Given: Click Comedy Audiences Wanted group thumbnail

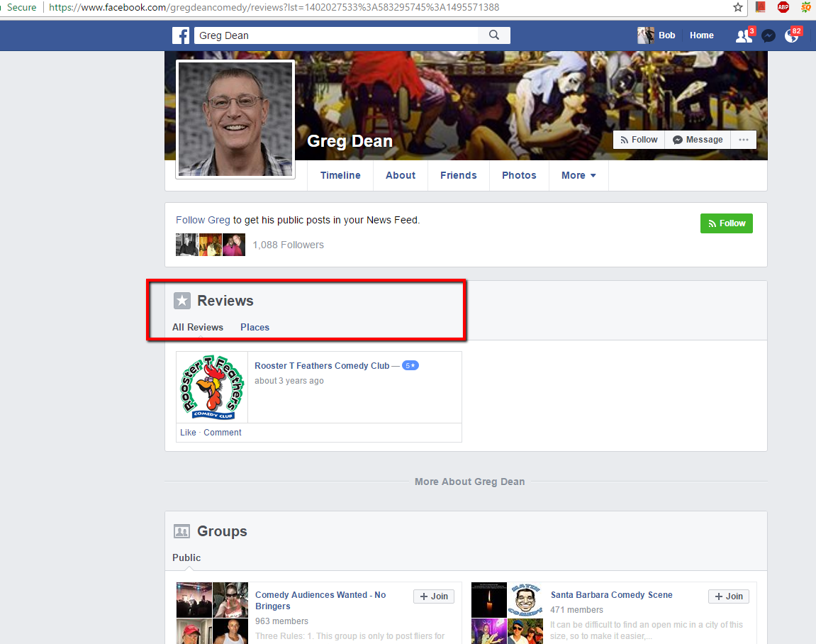Looking at the screenshot, I should 212,613.
